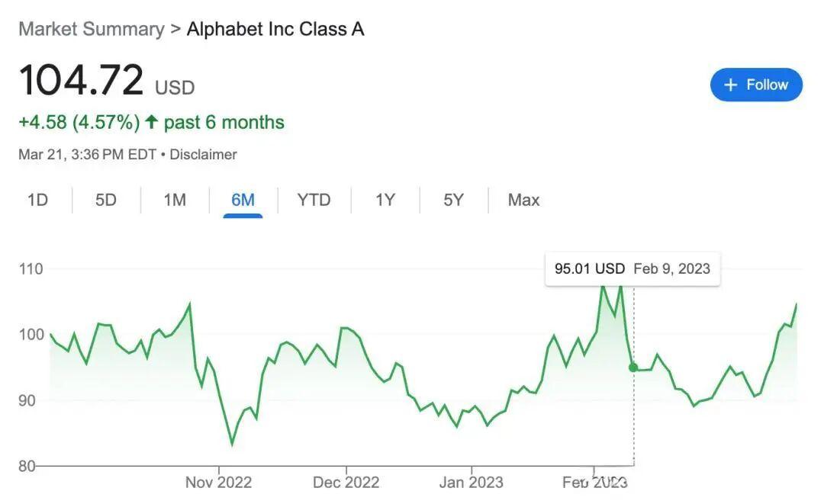Switch chart to 1Y range

click(385, 200)
